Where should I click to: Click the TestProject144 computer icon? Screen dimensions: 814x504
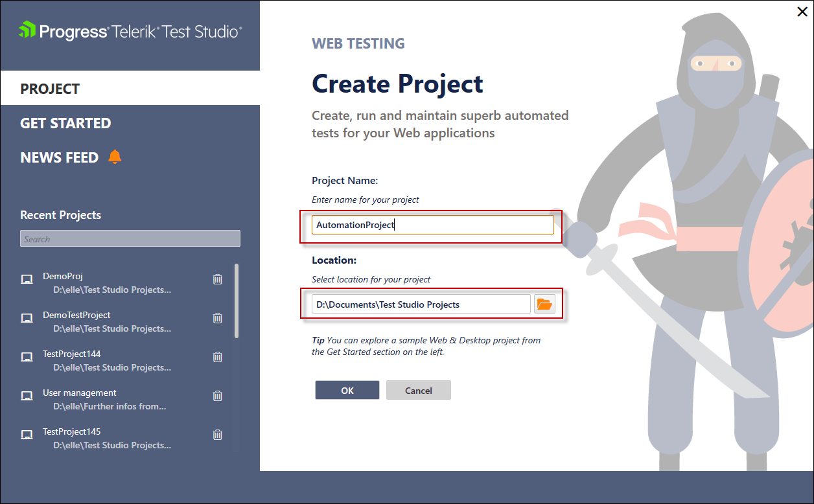point(27,357)
